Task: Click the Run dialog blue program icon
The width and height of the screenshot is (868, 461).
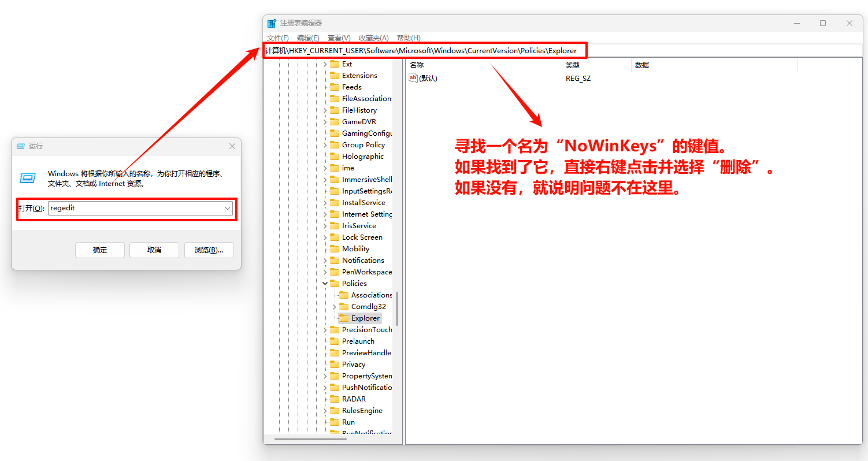Action: 27,178
